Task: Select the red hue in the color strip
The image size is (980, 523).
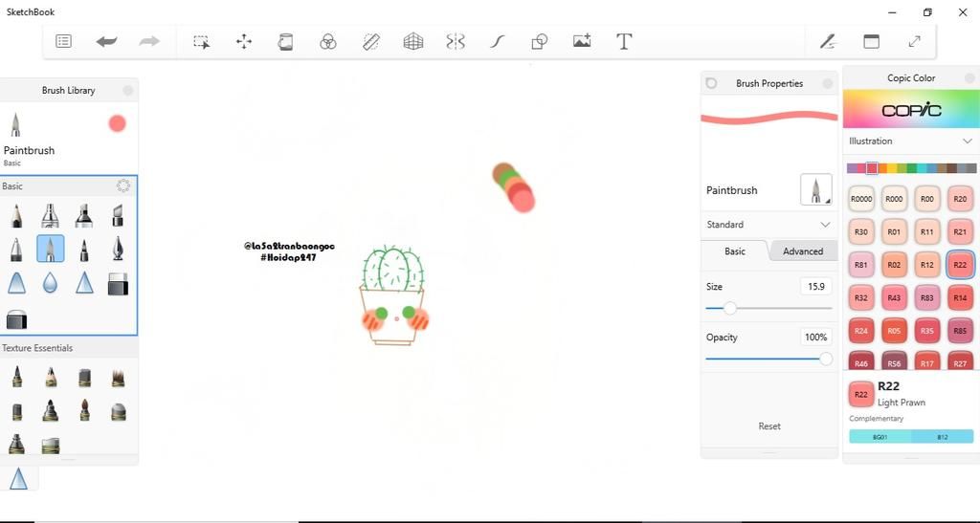Action: click(872, 168)
